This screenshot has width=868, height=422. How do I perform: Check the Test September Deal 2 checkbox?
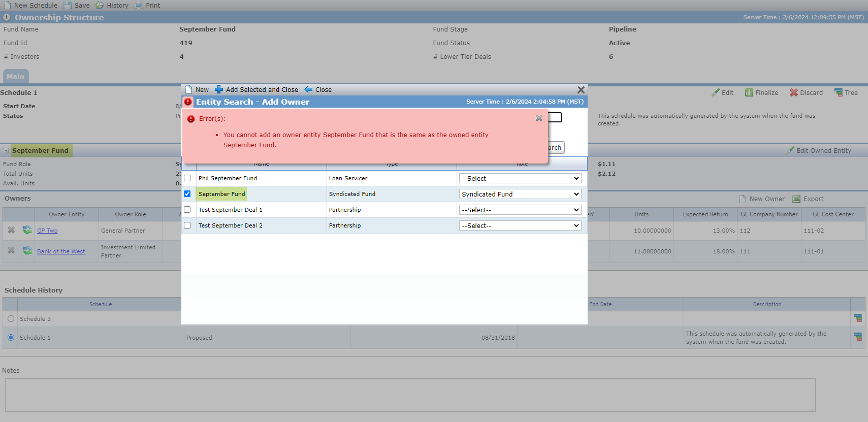click(x=187, y=225)
